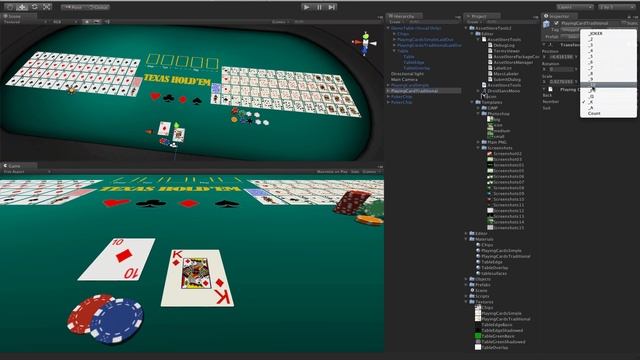The width and height of the screenshot is (640, 360).
Task: Select the TableOverlay material icon
Action: coord(478,268)
